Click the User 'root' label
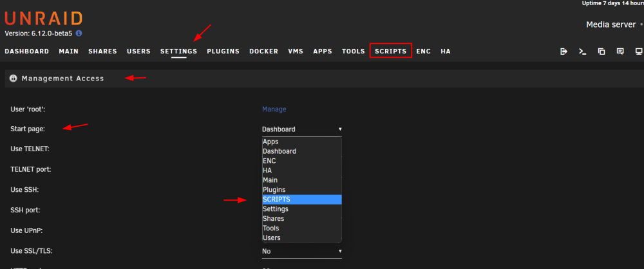This screenshot has height=269, width=644. tap(28, 109)
